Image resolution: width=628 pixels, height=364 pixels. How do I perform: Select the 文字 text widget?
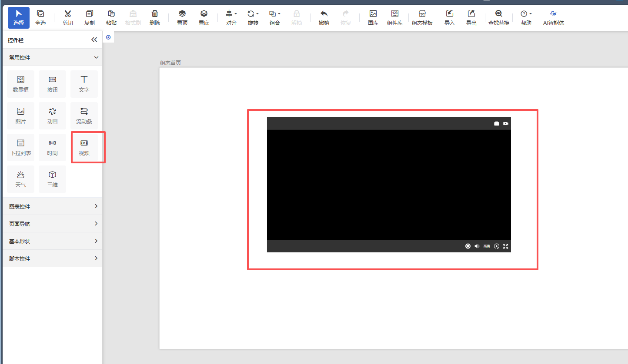(x=84, y=84)
